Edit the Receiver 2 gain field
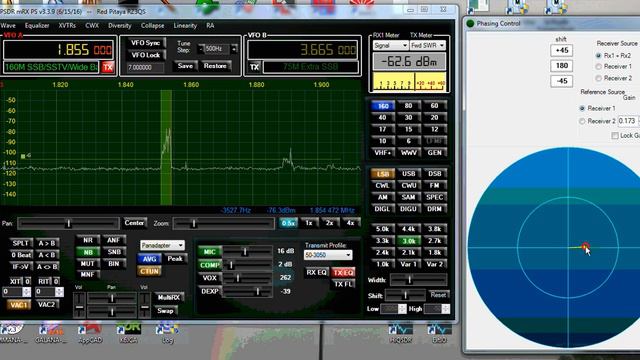Screen dimensions: 640x360 pos(628,121)
